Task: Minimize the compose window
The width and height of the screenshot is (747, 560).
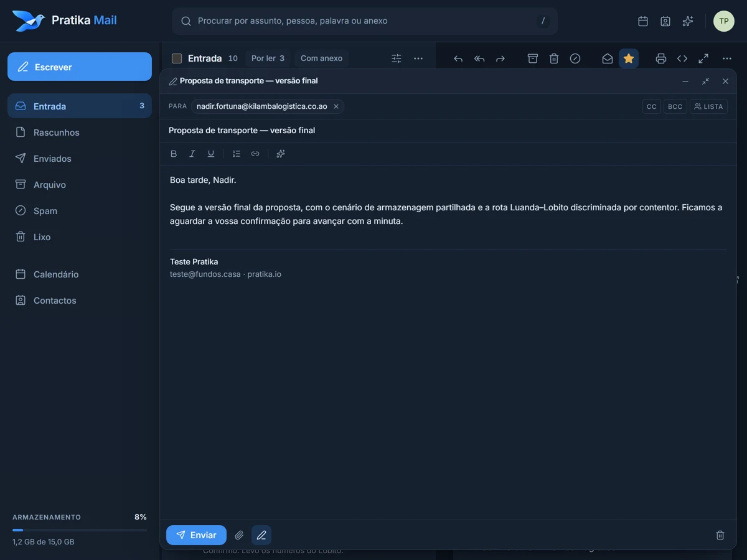Action: click(x=685, y=82)
